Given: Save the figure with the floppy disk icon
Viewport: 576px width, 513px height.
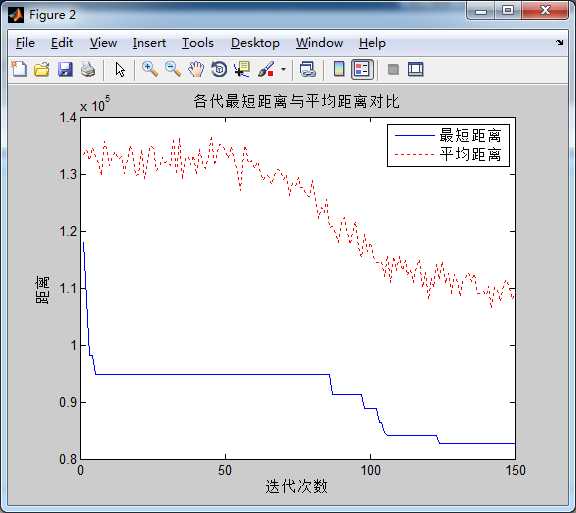Looking at the screenshot, I should (65, 69).
